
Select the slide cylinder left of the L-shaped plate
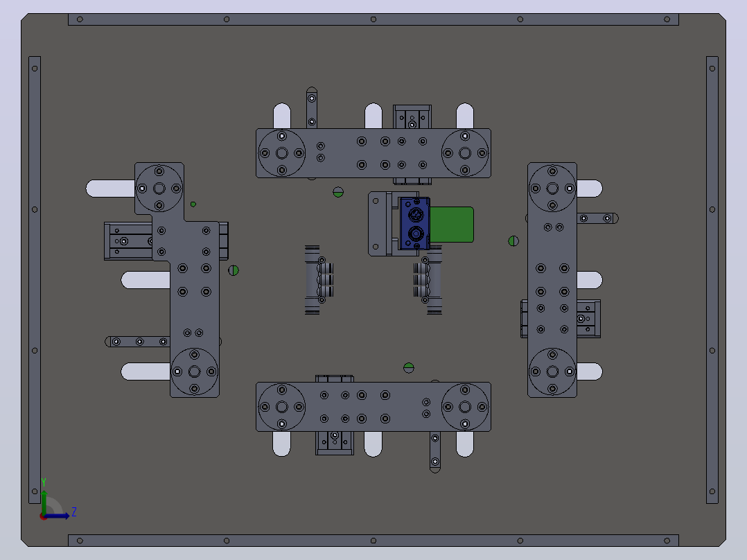(x=128, y=241)
